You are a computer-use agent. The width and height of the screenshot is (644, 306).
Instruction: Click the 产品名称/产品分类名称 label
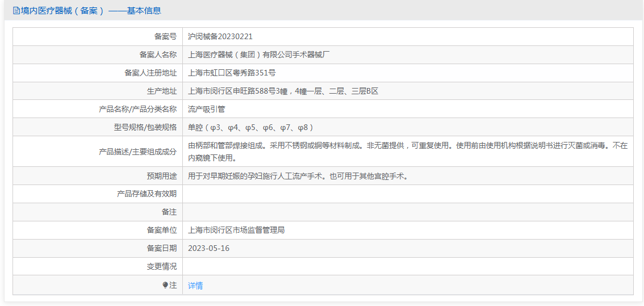point(138,109)
